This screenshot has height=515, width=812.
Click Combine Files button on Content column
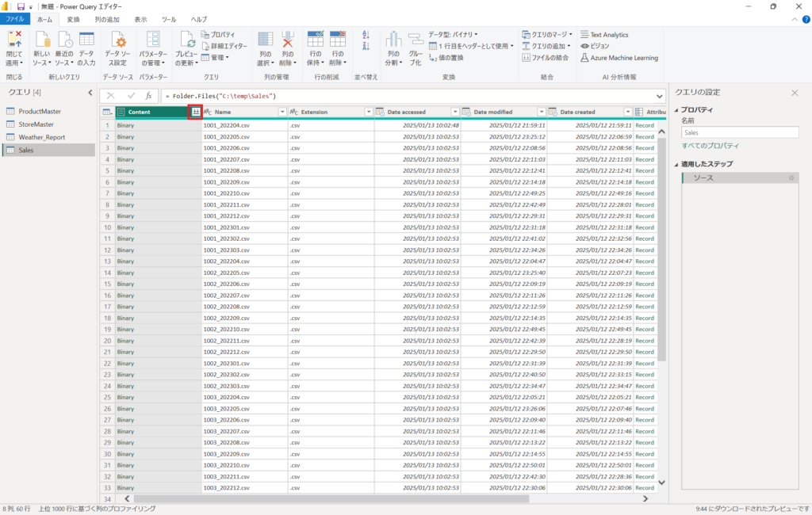[x=195, y=112]
